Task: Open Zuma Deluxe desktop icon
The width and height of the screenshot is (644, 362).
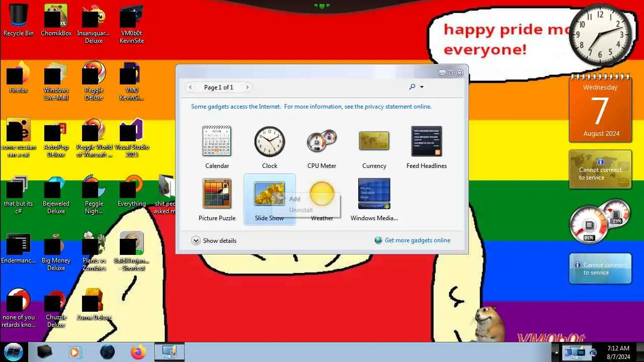Action: [x=94, y=305]
